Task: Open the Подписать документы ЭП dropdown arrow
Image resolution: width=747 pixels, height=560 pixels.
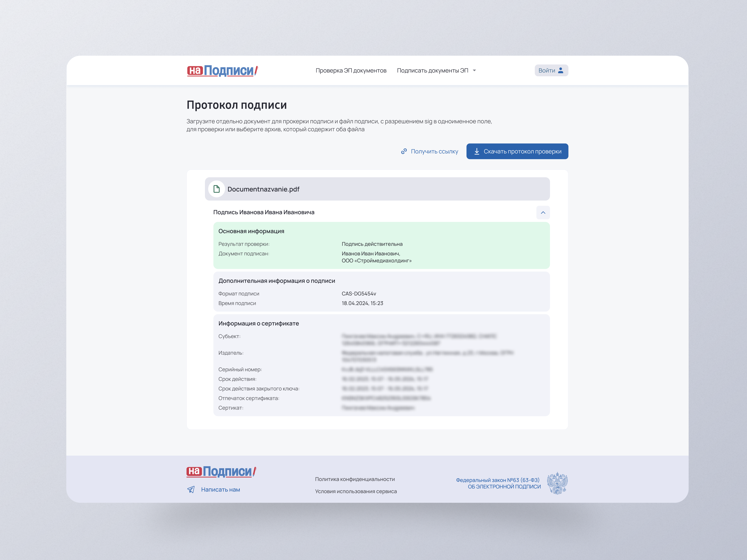Action: [474, 70]
